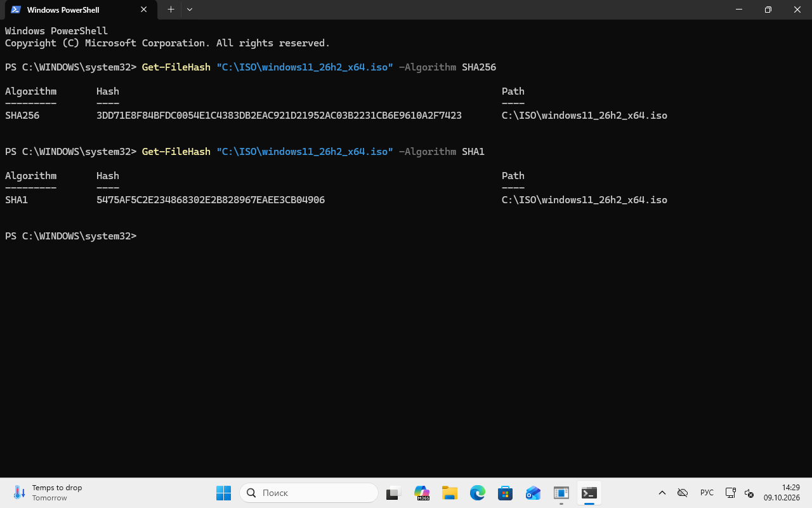The width and height of the screenshot is (812, 508).
Task: Open Microsoft Store from taskbar
Action: pos(506,493)
